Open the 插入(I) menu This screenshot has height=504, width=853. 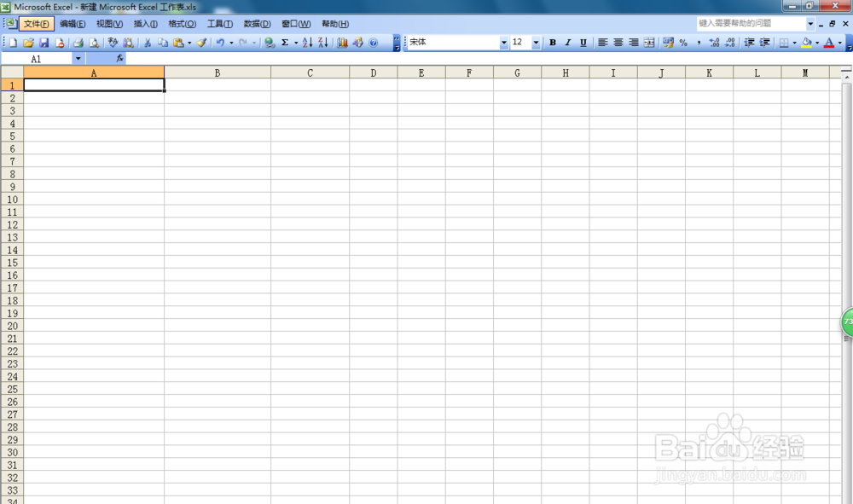pos(145,24)
